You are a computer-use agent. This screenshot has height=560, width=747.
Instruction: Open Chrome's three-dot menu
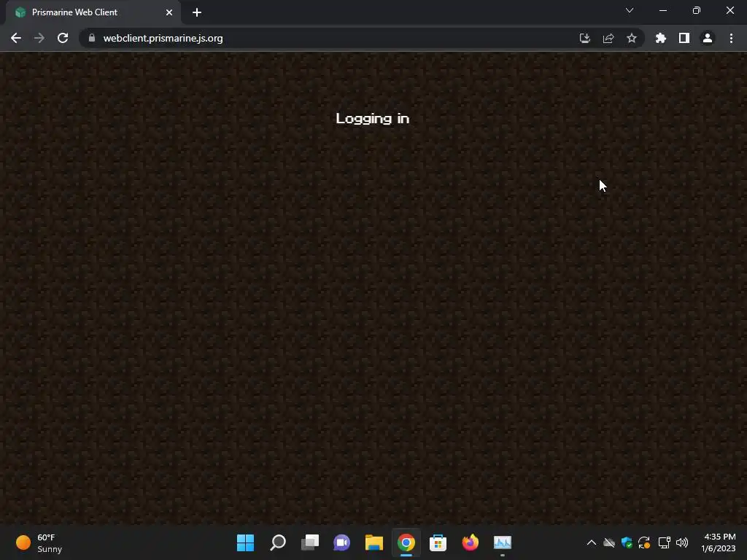(731, 38)
